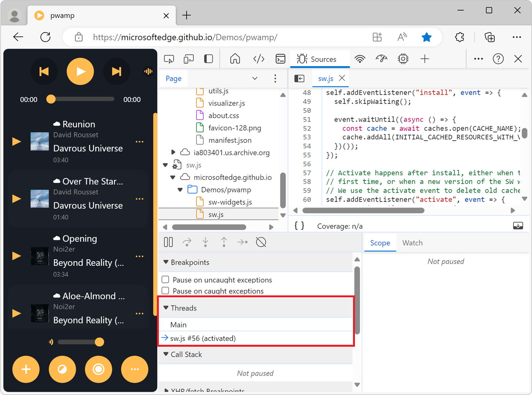This screenshot has height=395, width=532.
Task: Click the volume slider handle
Action: point(99,342)
